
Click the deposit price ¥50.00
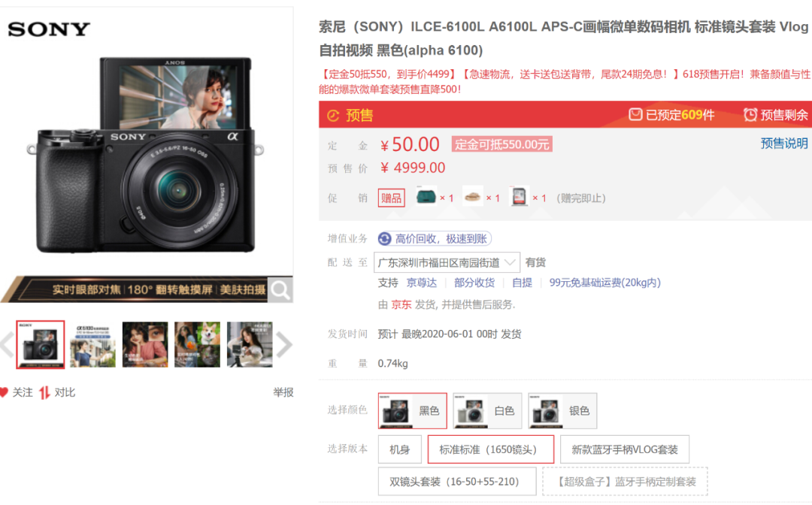411,144
